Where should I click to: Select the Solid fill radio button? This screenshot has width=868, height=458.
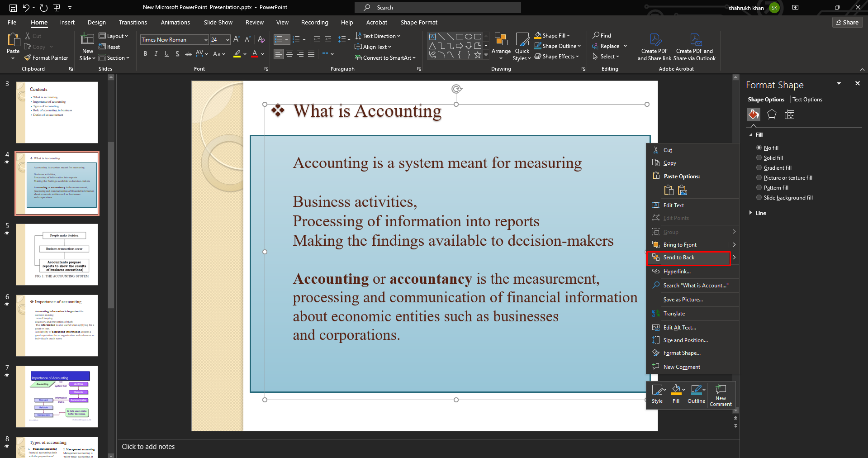click(759, 158)
